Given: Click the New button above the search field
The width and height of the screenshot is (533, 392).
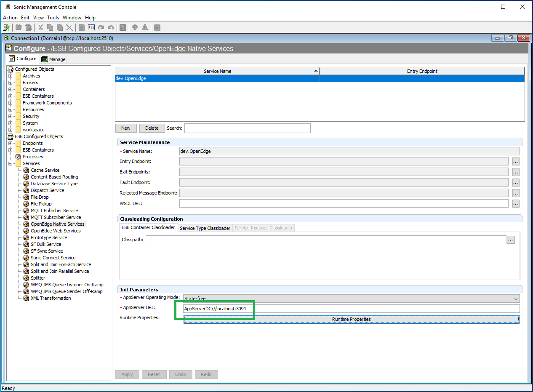Looking at the screenshot, I should [x=126, y=128].
